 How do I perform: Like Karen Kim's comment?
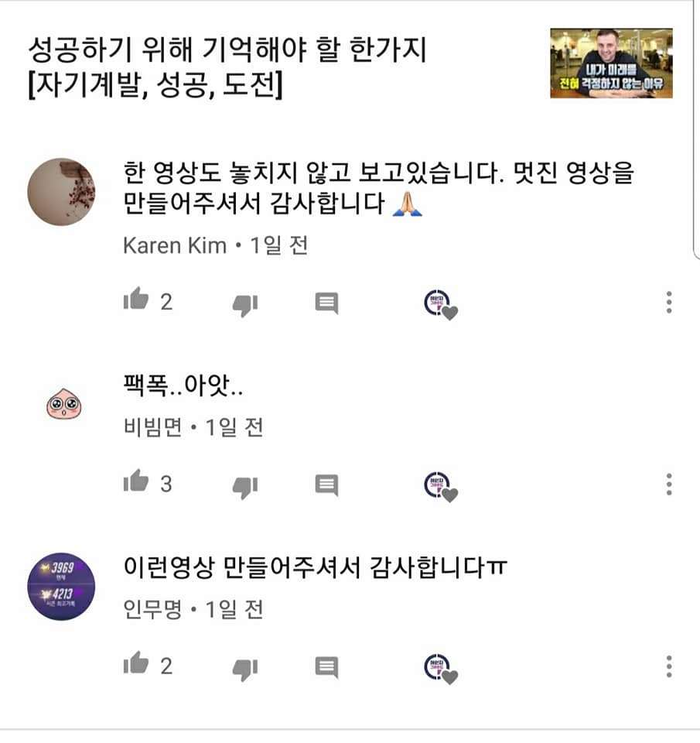click(x=136, y=300)
